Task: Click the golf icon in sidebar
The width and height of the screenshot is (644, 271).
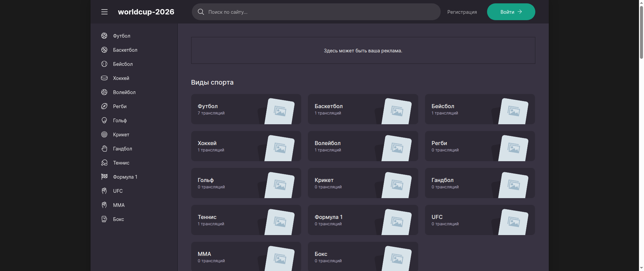Action: tap(104, 120)
